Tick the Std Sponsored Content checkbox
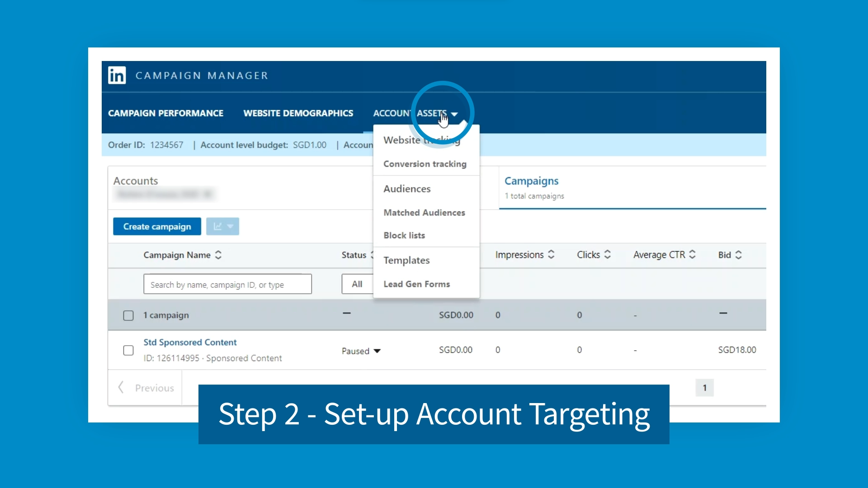The height and width of the screenshot is (488, 868). pos(128,351)
